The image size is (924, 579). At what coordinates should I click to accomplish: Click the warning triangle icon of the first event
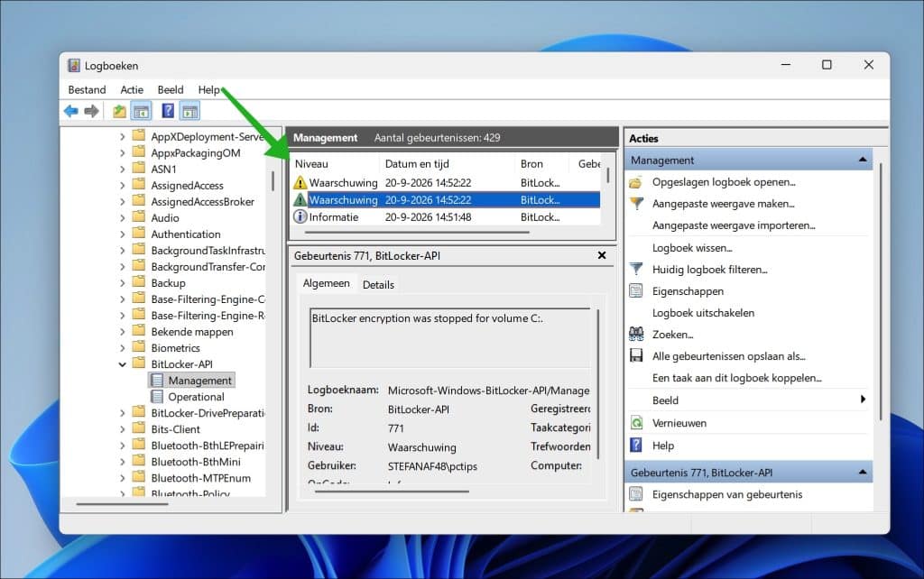[x=300, y=182]
